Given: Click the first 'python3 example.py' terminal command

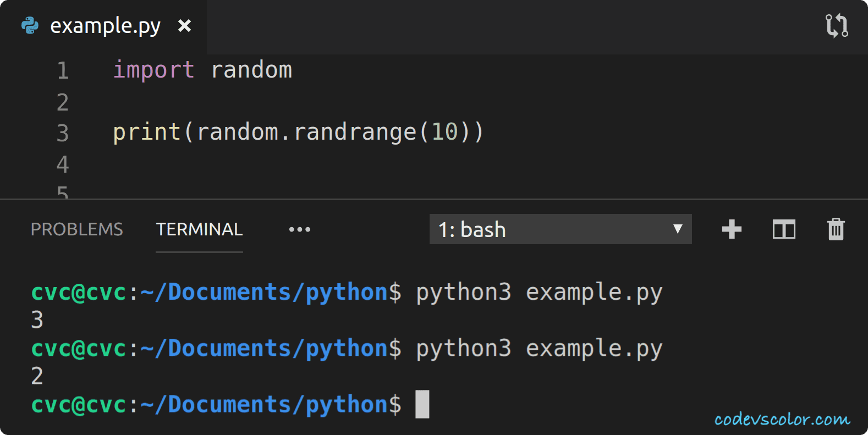Looking at the screenshot, I should coord(539,292).
